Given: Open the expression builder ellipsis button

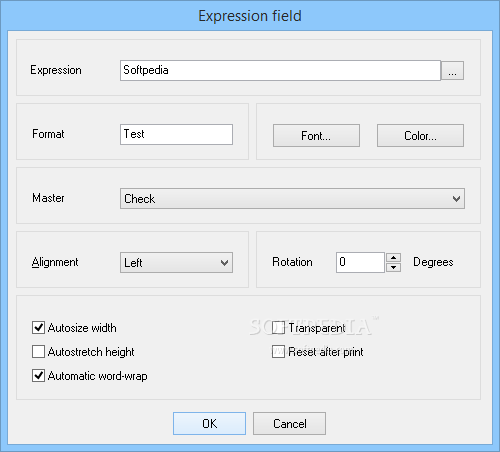Looking at the screenshot, I should click(x=452, y=71).
